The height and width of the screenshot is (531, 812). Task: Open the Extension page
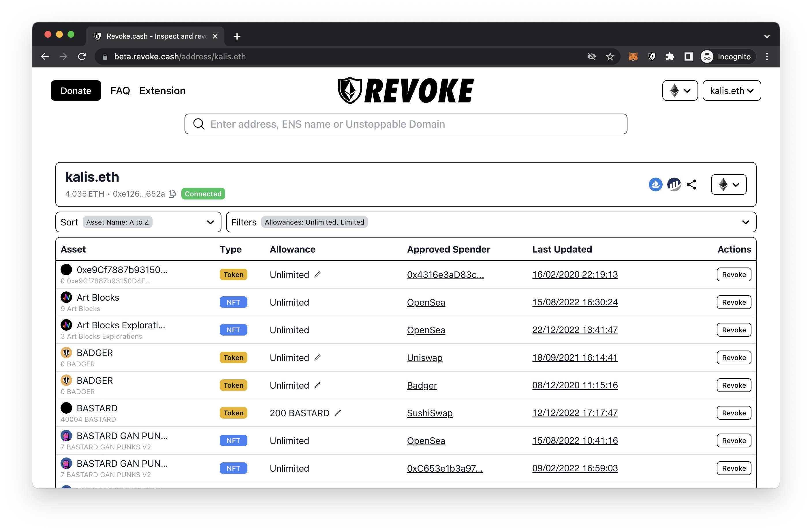point(162,91)
